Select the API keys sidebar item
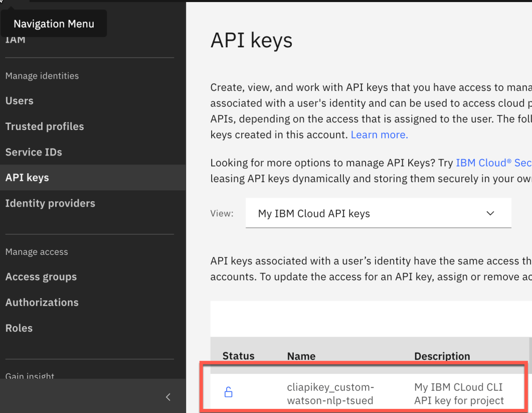532x413 pixels. click(x=27, y=178)
